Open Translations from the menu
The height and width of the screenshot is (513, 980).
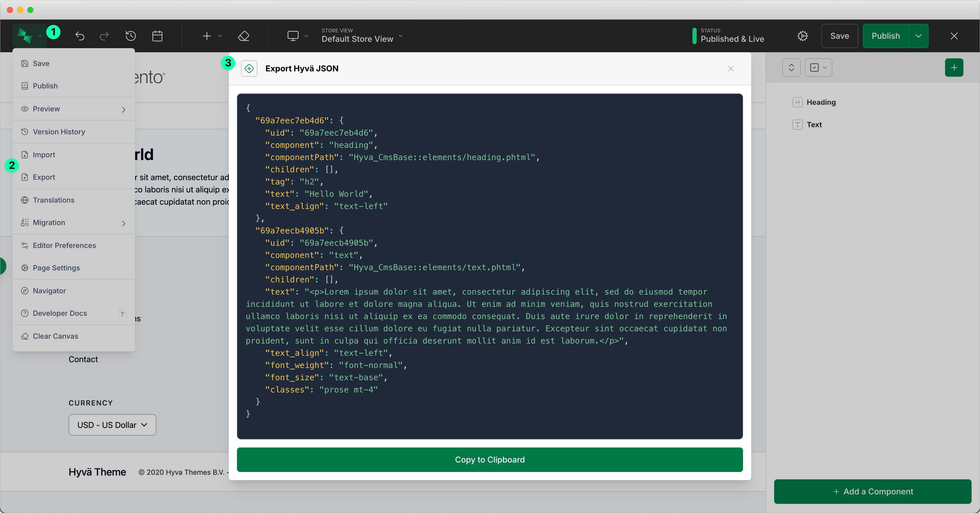(x=73, y=200)
